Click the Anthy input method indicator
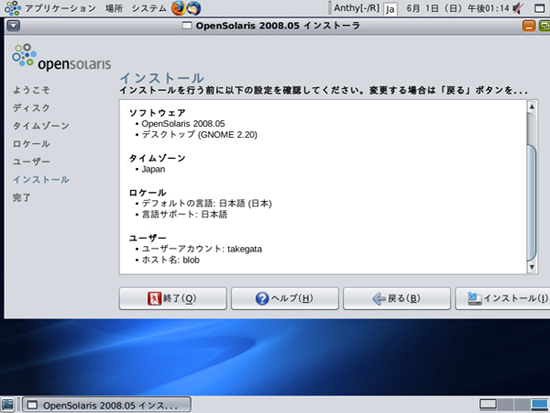 pyautogui.click(x=356, y=8)
